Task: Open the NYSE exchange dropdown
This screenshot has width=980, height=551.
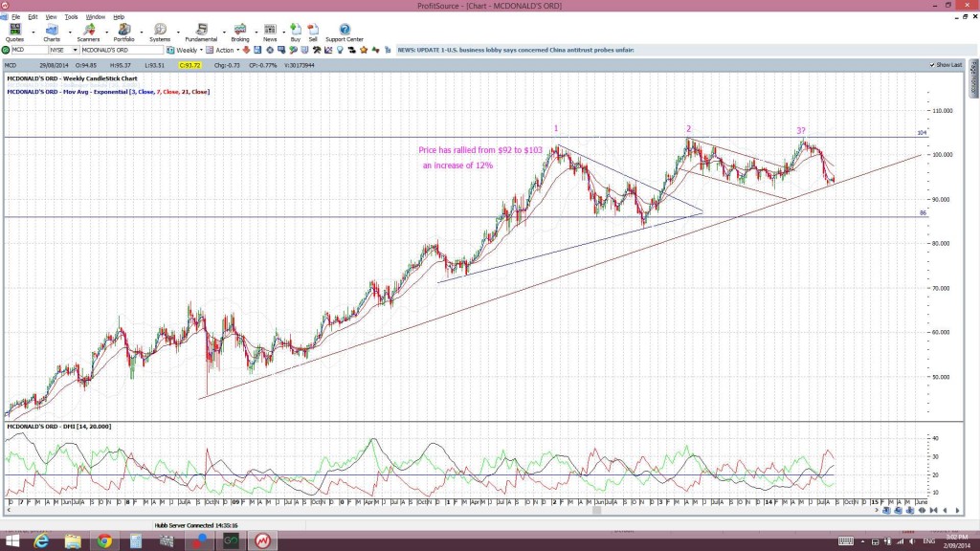Action: pos(75,50)
